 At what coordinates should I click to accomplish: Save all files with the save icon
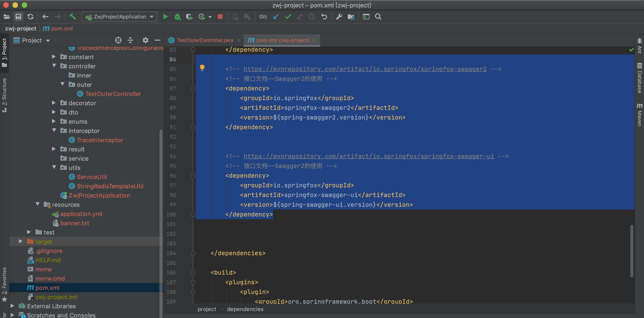18,17
